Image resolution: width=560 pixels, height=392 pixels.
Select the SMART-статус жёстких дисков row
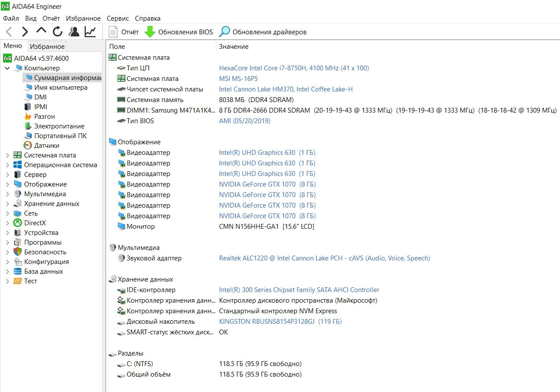coord(333,332)
